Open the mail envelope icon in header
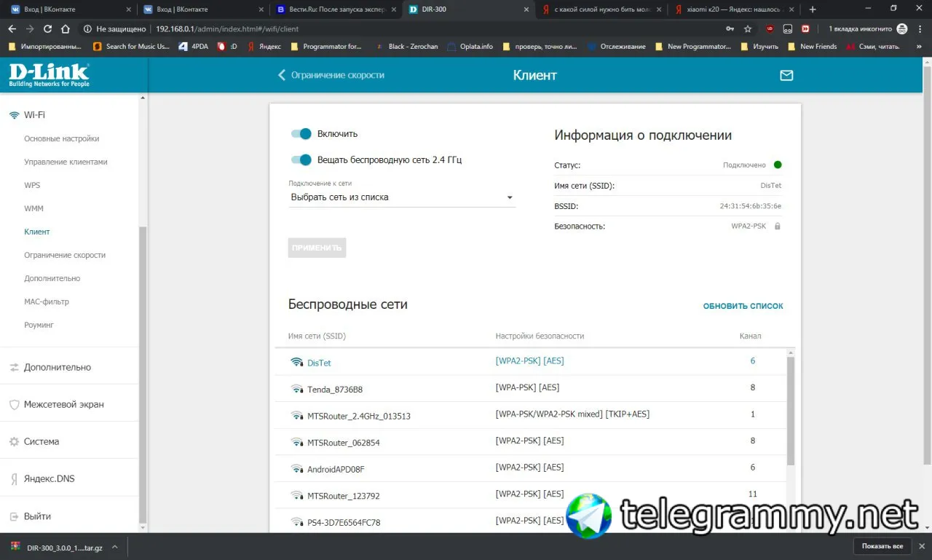This screenshot has width=932, height=560. (x=786, y=75)
